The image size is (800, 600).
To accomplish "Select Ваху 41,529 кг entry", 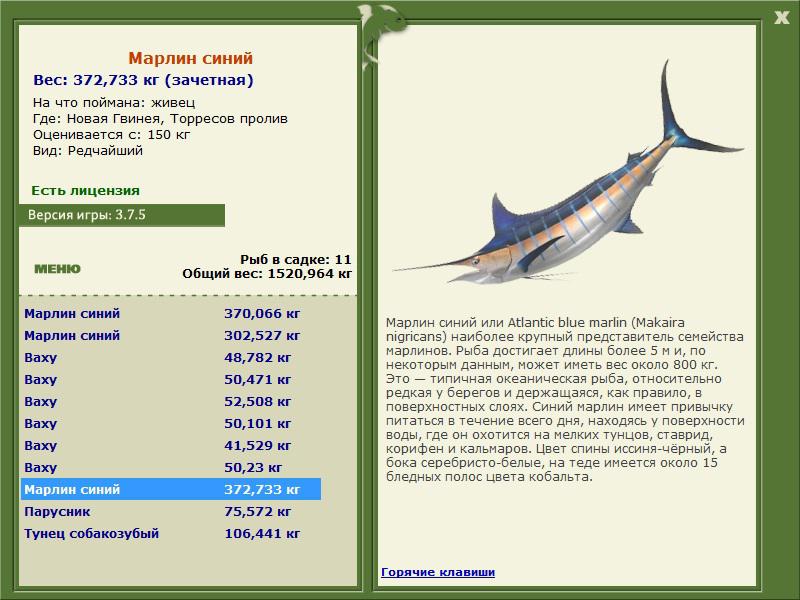I will pyautogui.click(x=171, y=445).
